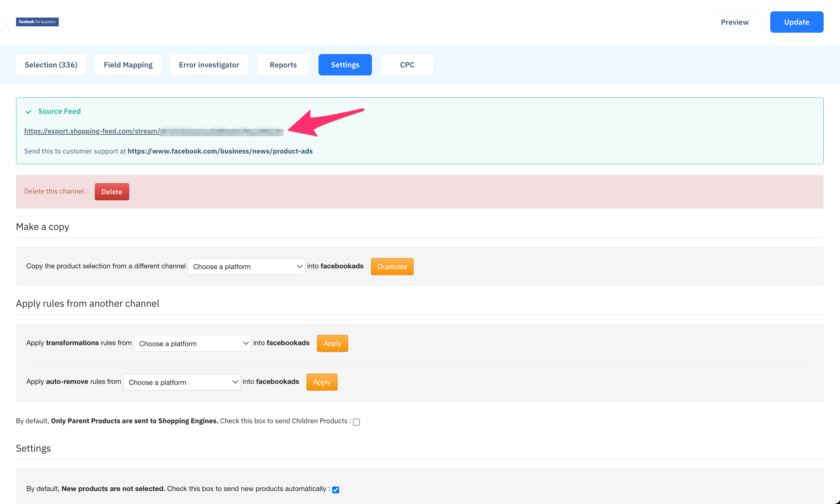
Task: Open the Preview button
Action: coord(734,22)
